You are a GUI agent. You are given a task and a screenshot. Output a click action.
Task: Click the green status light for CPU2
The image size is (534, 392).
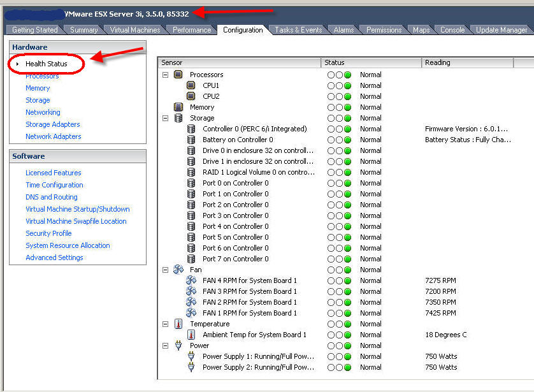(x=347, y=96)
